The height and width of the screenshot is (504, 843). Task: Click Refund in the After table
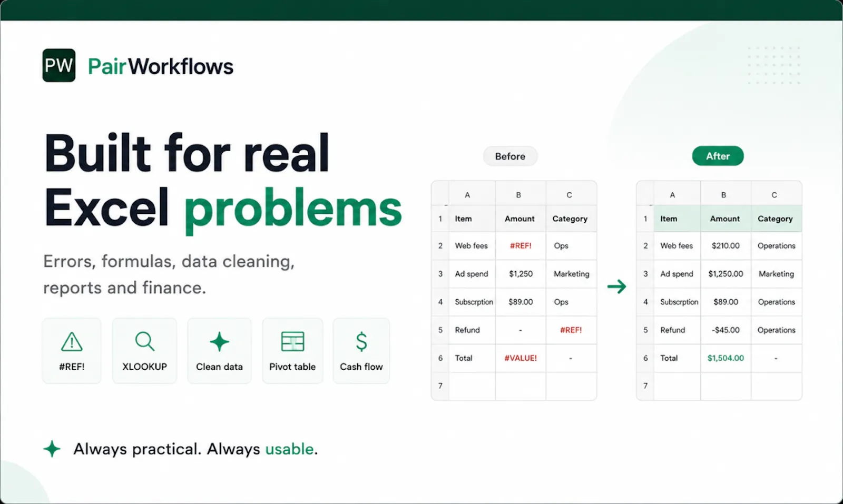(x=673, y=330)
